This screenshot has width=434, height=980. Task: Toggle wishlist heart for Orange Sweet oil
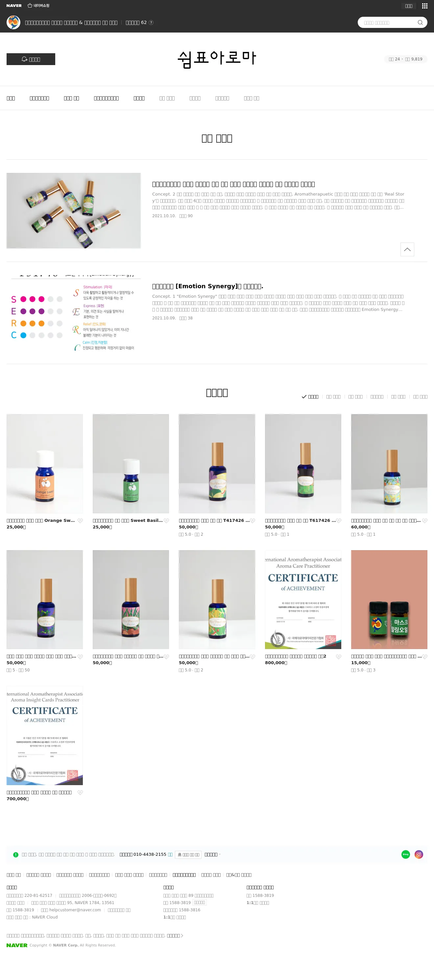pyautogui.click(x=80, y=521)
